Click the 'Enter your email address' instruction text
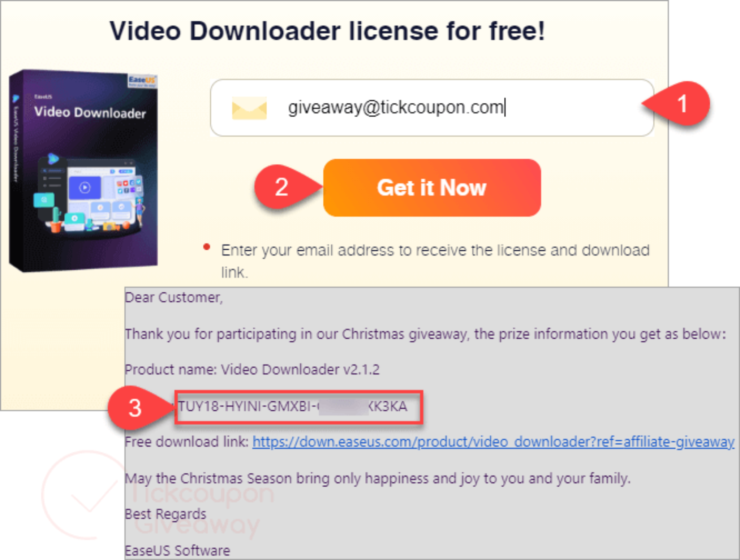740x560 pixels. (x=435, y=261)
